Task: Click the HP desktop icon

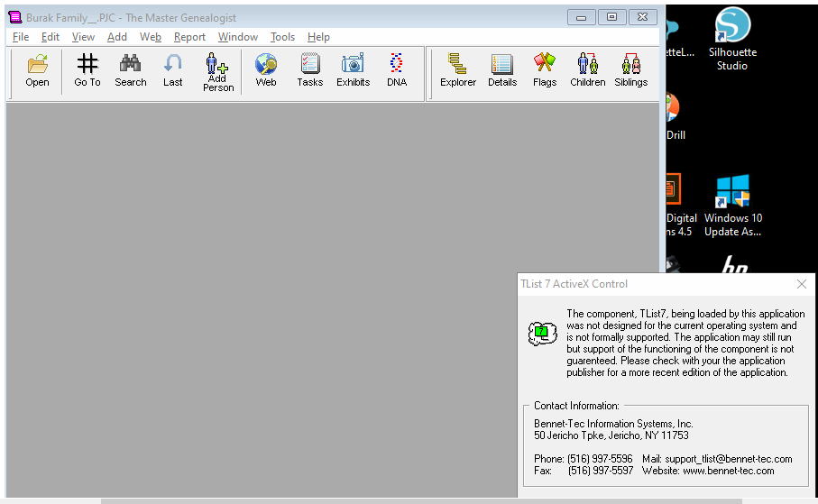Action: [x=734, y=264]
